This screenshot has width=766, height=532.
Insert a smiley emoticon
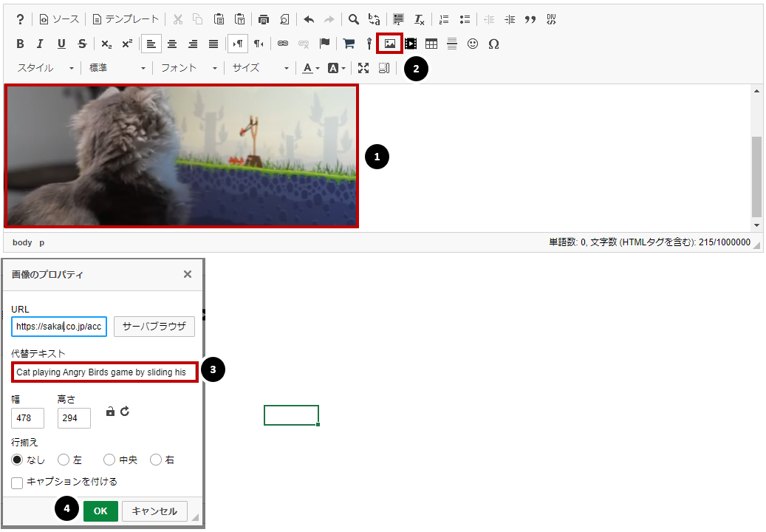coord(473,44)
